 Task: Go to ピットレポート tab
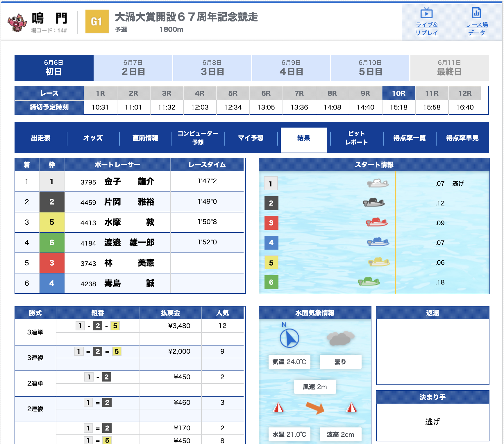coord(356,138)
